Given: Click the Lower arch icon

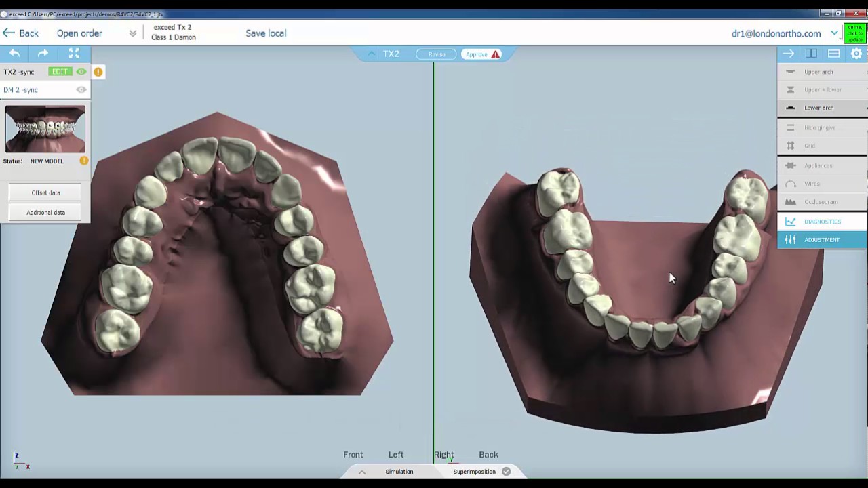Looking at the screenshot, I should [790, 108].
